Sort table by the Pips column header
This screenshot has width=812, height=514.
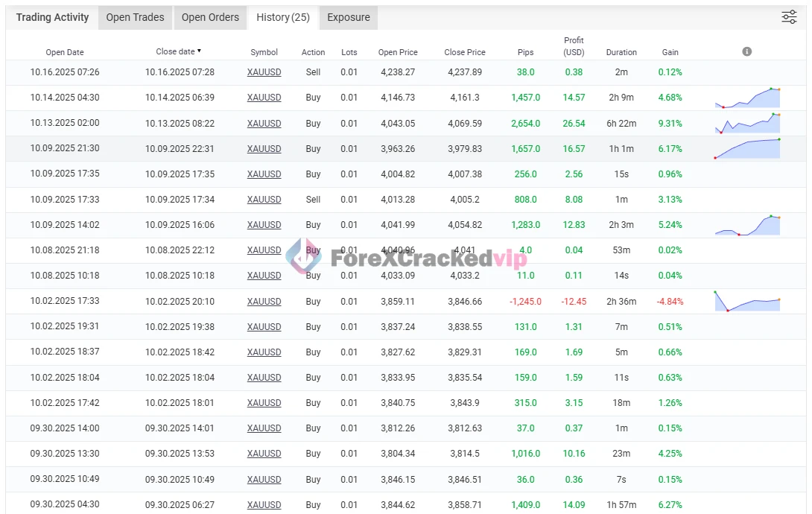[525, 52]
